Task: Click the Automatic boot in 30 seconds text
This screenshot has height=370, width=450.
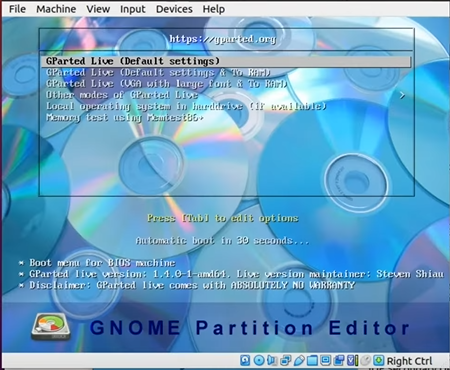Action: (x=222, y=240)
